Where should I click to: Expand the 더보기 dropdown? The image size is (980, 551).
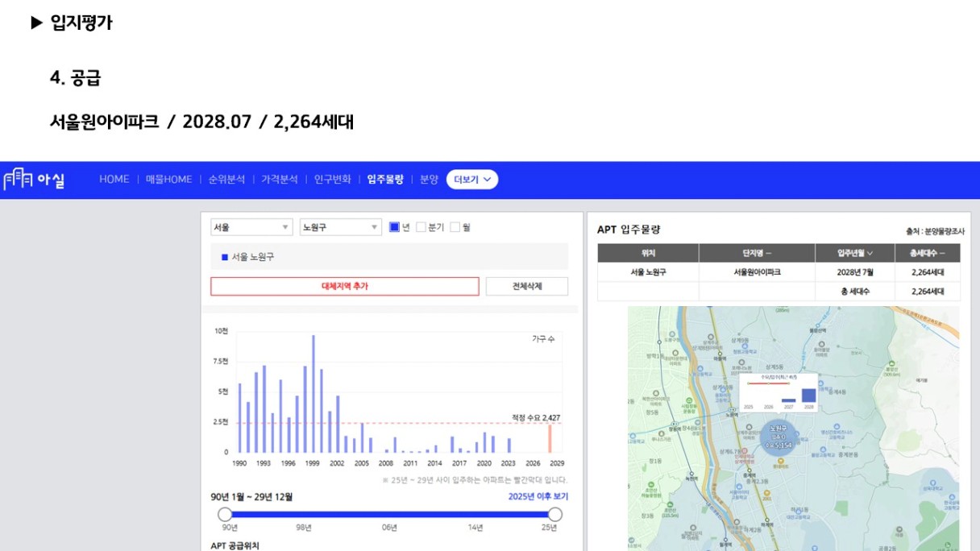tap(472, 180)
